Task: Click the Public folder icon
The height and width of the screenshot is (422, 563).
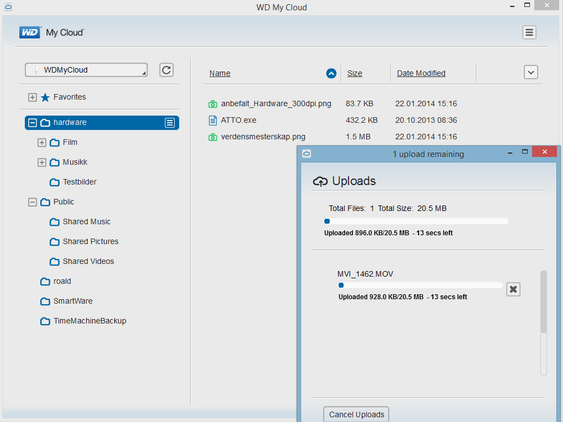Action: 45,202
